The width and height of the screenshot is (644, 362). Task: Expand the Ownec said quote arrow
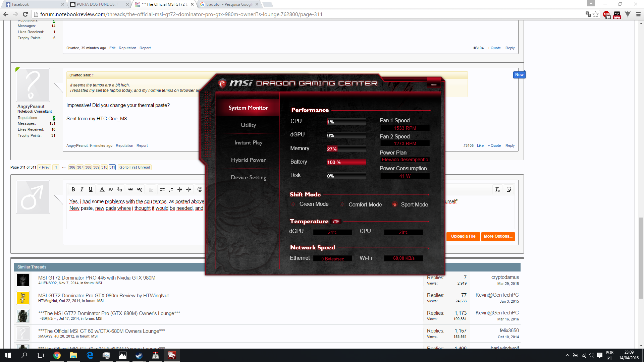(x=93, y=75)
